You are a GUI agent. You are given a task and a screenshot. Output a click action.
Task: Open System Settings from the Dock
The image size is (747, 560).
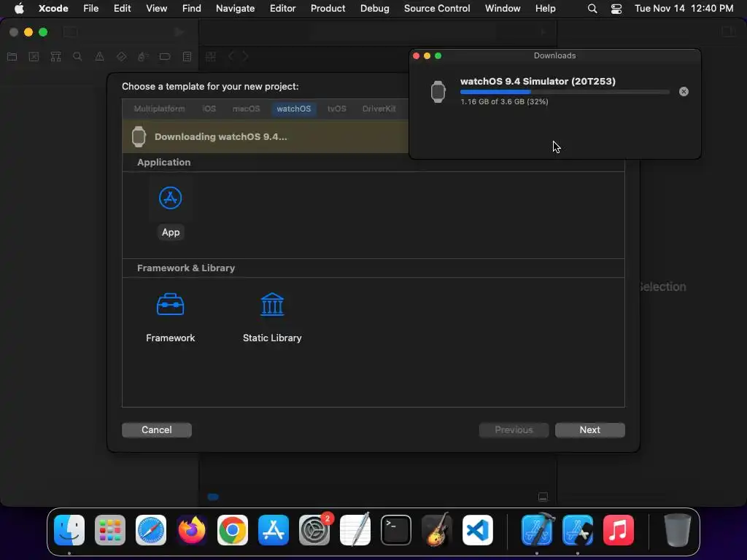pyautogui.click(x=314, y=530)
